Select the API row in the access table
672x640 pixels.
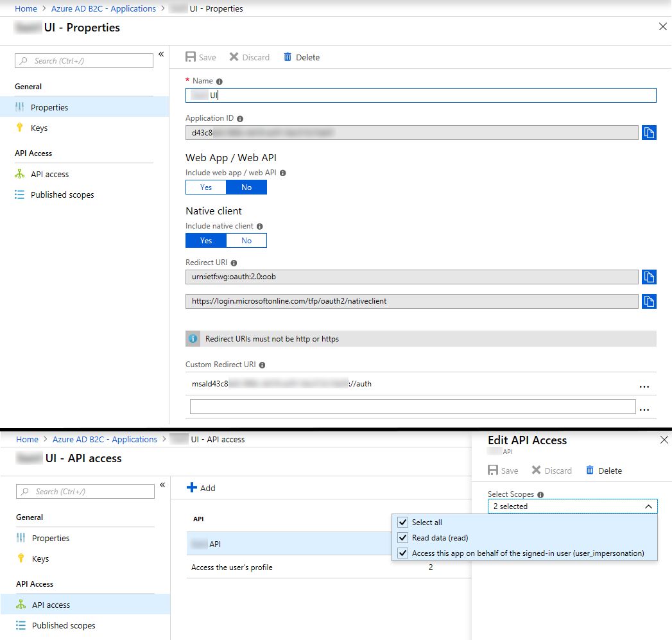pyautogui.click(x=289, y=544)
